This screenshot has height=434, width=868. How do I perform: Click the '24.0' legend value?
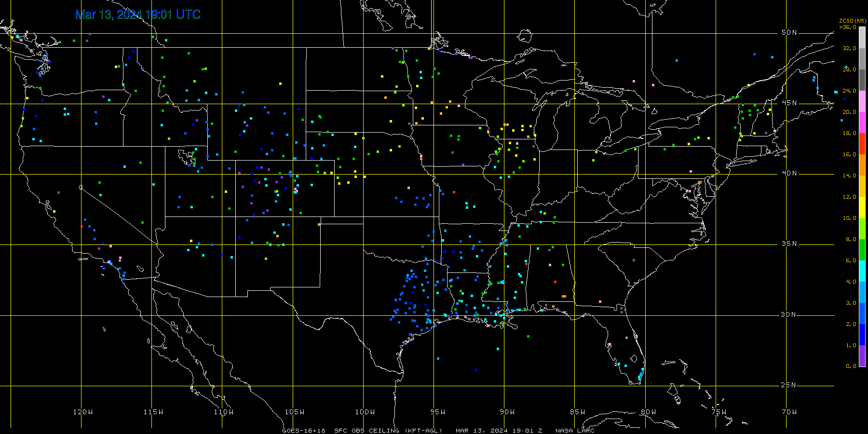[x=849, y=91]
